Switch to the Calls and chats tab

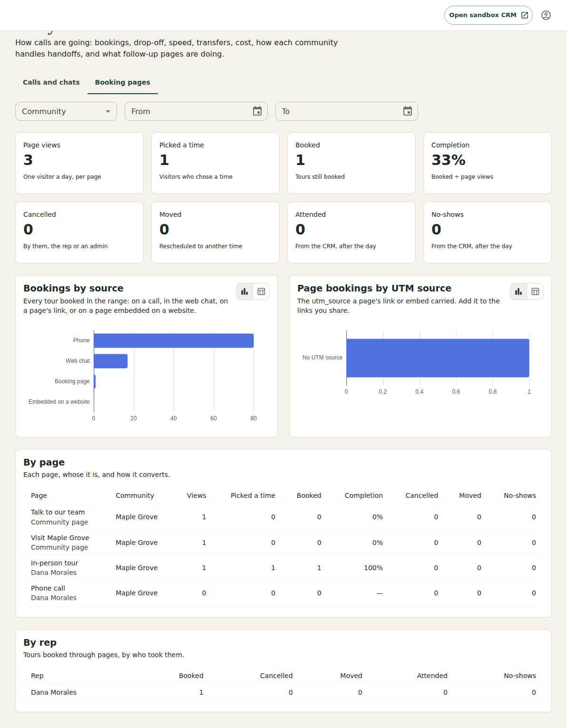coord(51,82)
